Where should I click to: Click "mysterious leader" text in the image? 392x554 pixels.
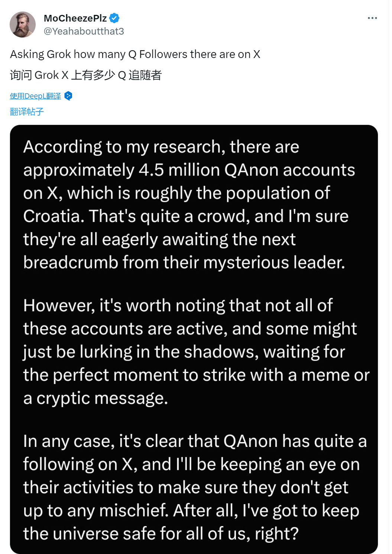pos(274,262)
